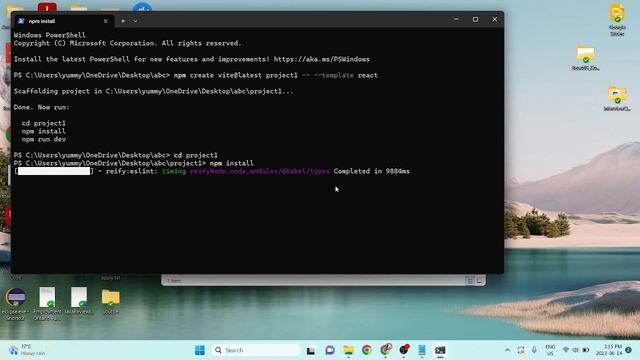Click the 'npm run dev' line

pos(44,139)
